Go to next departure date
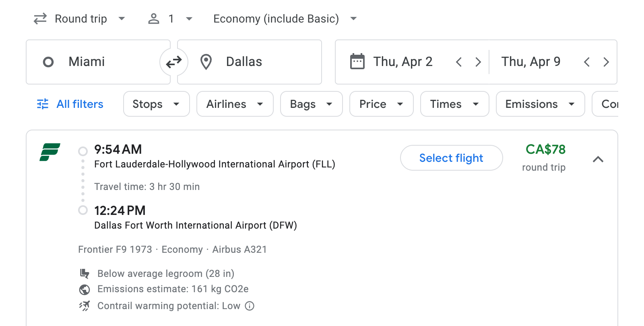Image resolution: width=644 pixels, height=326 pixels. [478, 62]
